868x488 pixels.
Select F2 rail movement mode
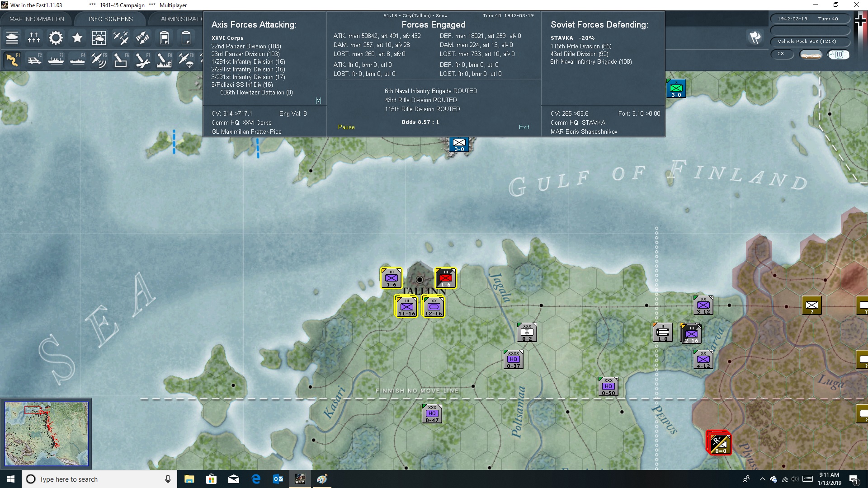pyautogui.click(x=34, y=60)
